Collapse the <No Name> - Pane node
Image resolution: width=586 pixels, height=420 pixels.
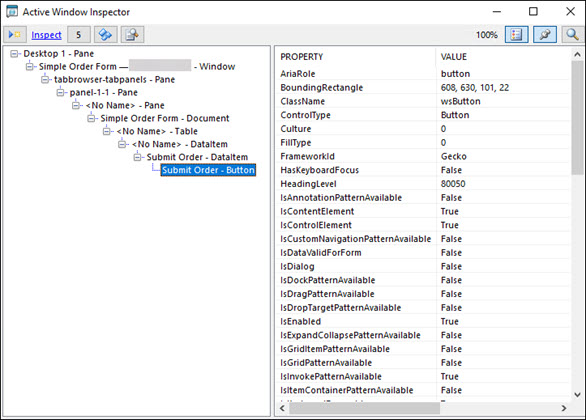[76, 105]
